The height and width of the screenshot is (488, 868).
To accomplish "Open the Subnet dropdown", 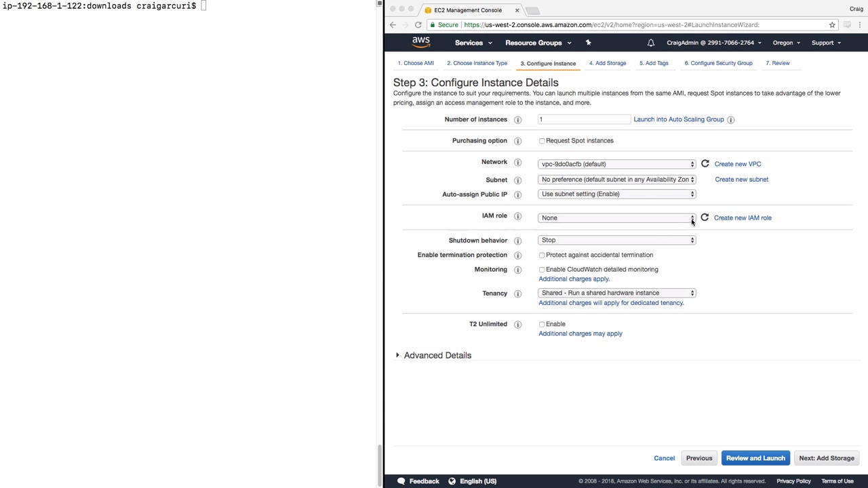I will click(x=617, y=180).
